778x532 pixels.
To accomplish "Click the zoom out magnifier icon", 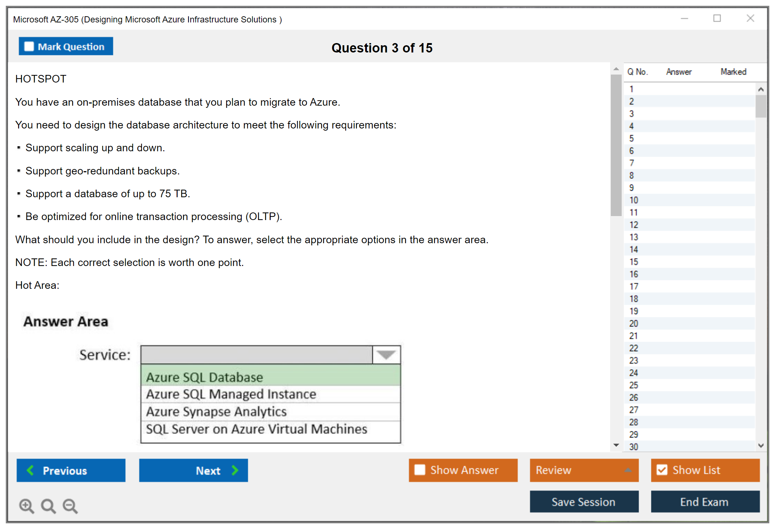I will (x=70, y=506).
